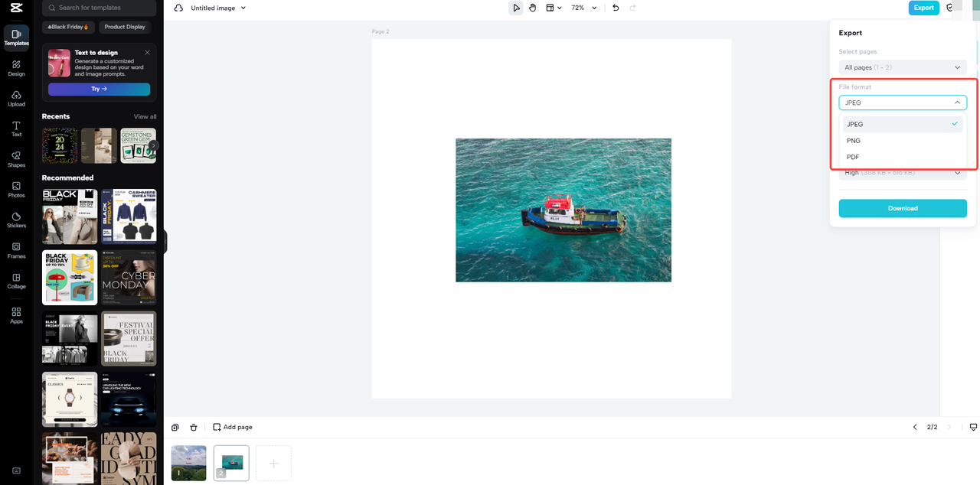Open the Collage sidebar panel
The width and height of the screenshot is (980, 485).
click(x=16, y=281)
